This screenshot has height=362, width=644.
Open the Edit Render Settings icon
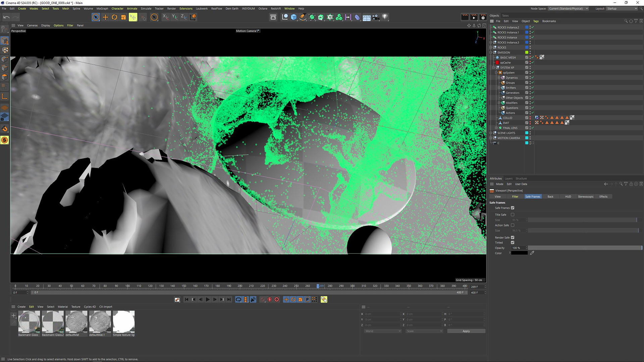[483, 17]
